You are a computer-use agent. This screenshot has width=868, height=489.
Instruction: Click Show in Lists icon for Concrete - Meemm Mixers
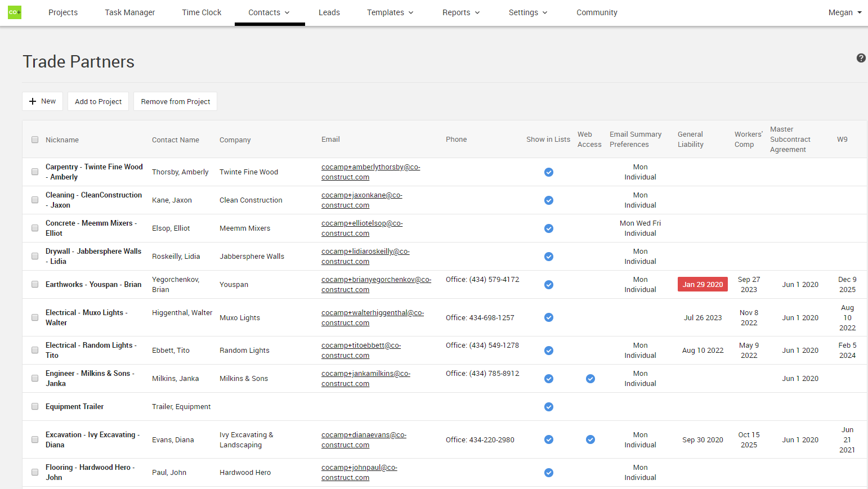[x=549, y=228]
